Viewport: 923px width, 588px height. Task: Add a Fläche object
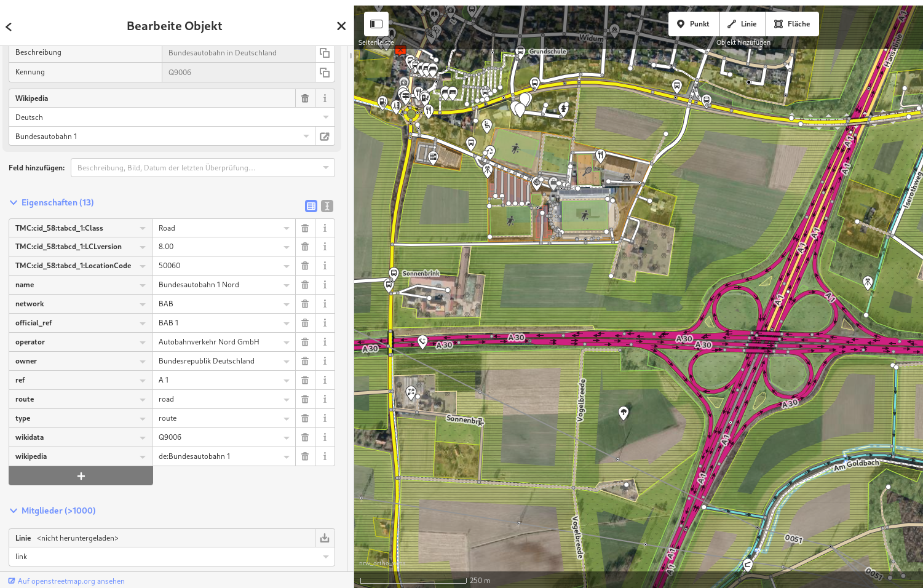[792, 24]
